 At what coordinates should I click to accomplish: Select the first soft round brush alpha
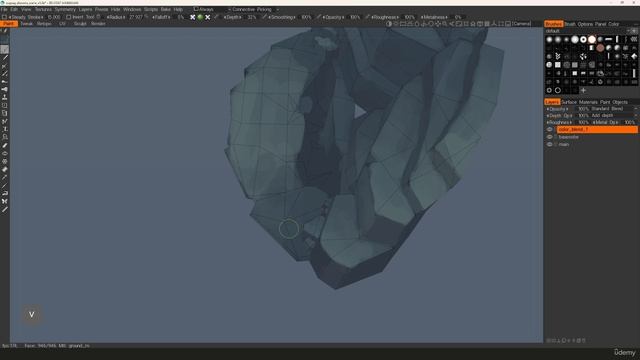pyautogui.click(x=549, y=39)
